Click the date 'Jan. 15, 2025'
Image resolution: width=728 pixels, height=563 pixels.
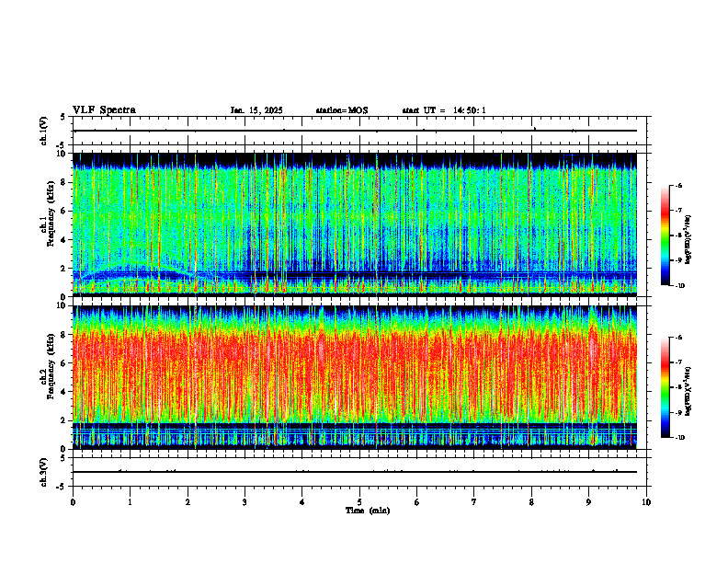tap(256, 110)
